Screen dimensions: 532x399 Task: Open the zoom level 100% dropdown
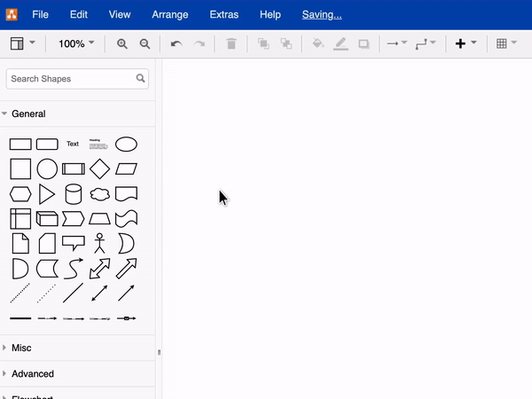[x=76, y=43]
